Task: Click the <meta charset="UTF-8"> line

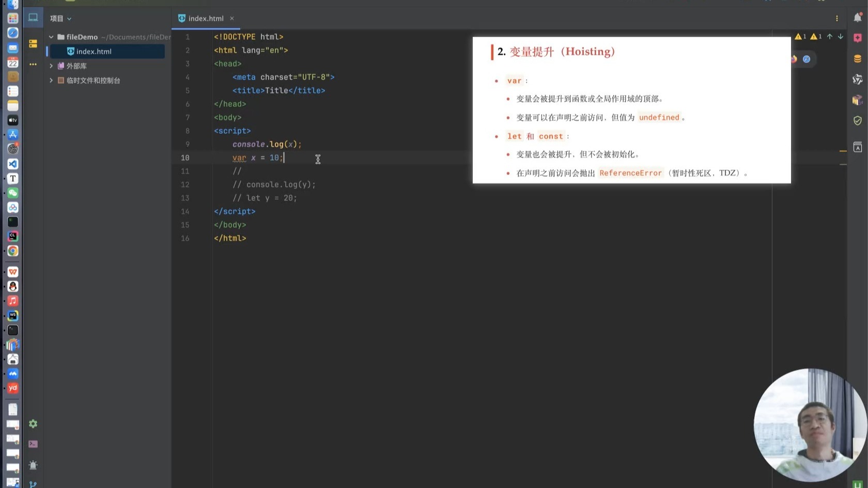Action: 284,77
